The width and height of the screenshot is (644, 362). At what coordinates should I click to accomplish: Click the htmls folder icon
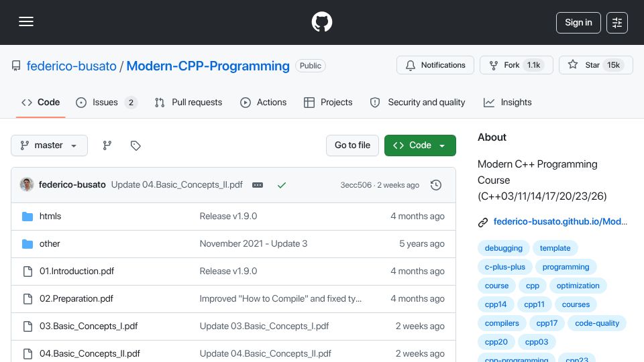pos(28,217)
